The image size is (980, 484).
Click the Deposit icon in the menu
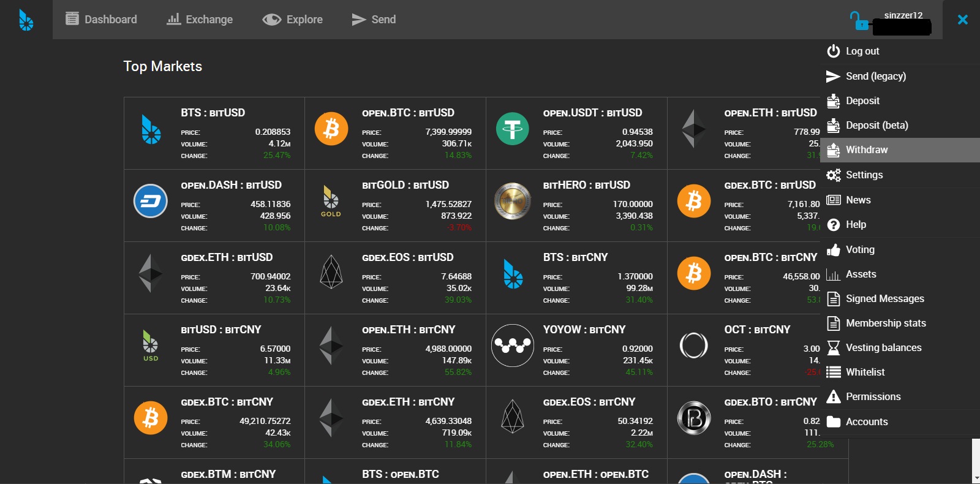(833, 100)
